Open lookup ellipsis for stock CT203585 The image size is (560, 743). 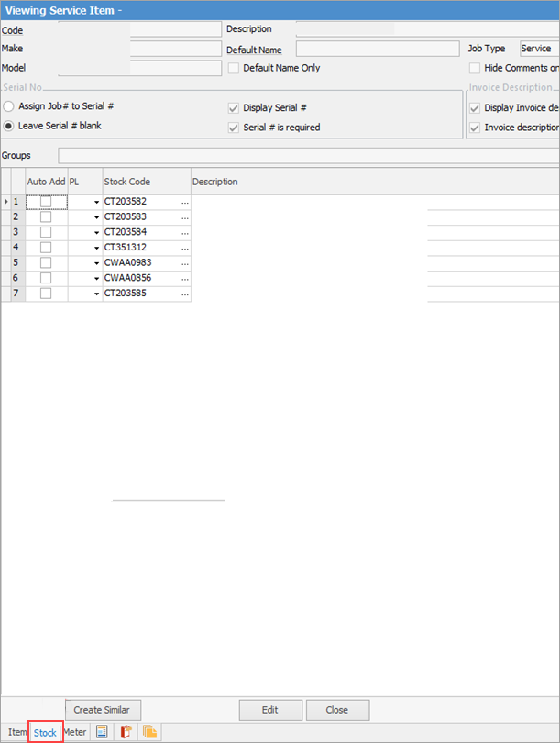pyautogui.click(x=184, y=294)
